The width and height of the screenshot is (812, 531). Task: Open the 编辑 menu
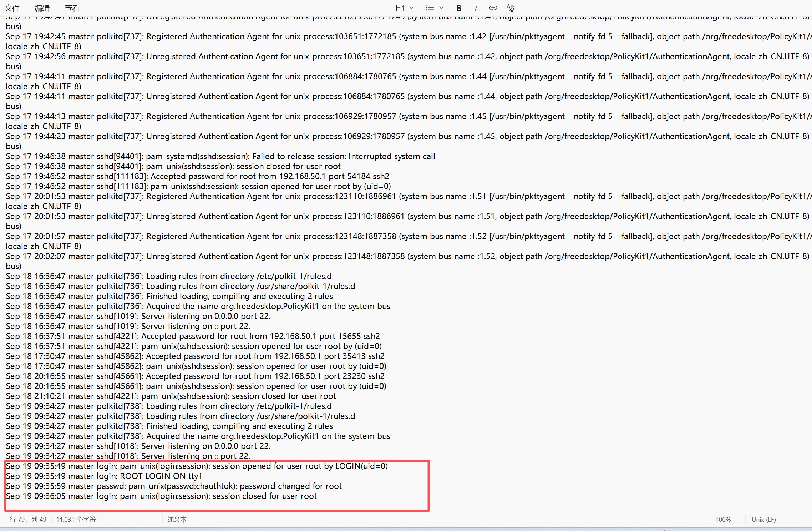(42, 8)
